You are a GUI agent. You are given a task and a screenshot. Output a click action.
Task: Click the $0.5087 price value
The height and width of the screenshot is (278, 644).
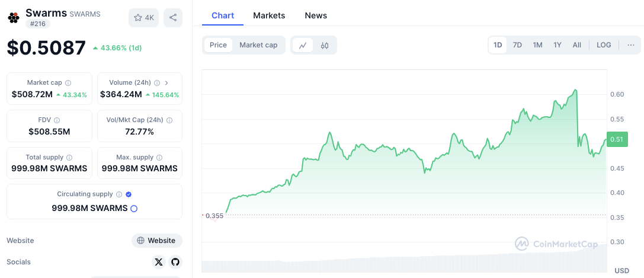pos(46,47)
